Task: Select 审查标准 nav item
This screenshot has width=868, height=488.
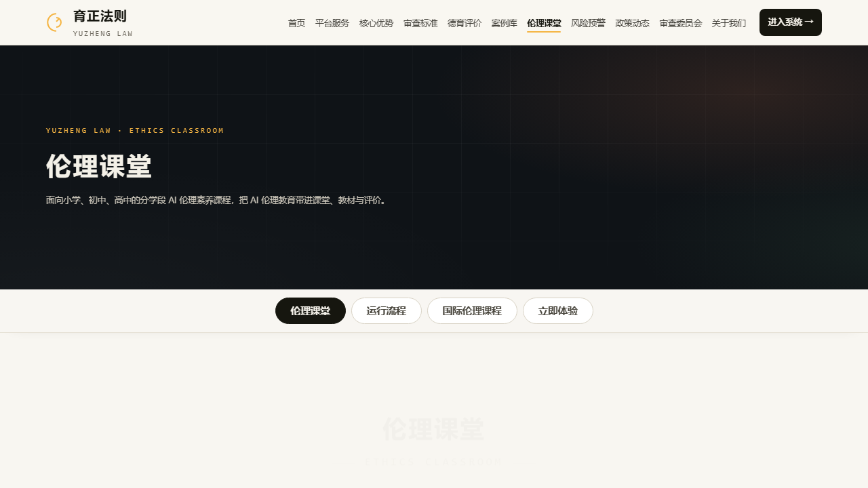Action: point(420,23)
